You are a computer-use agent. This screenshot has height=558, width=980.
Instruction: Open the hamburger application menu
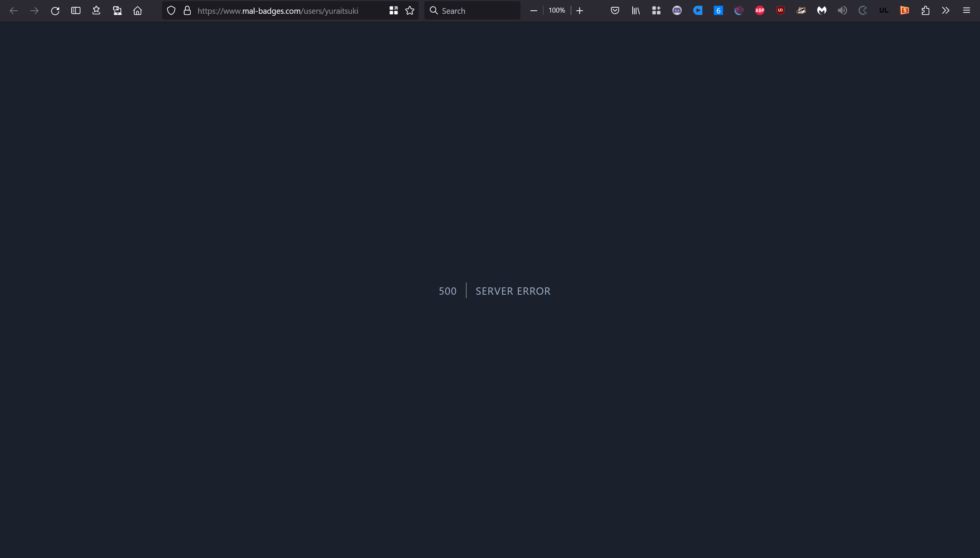(x=967, y=11)
